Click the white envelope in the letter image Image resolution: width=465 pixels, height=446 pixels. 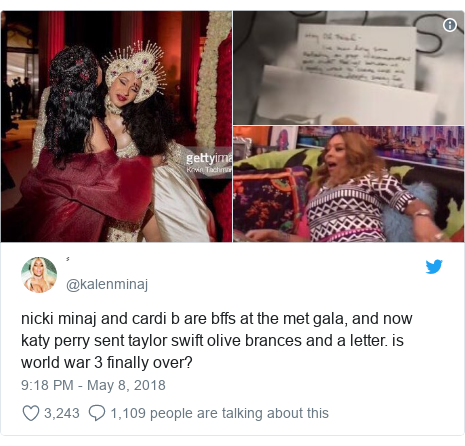click(x=347, y=95)
